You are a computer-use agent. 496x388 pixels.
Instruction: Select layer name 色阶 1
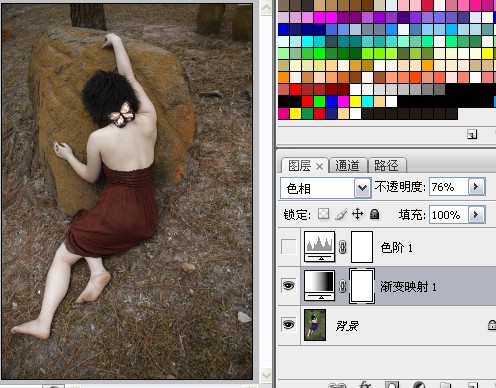click(x=397, y=248)
